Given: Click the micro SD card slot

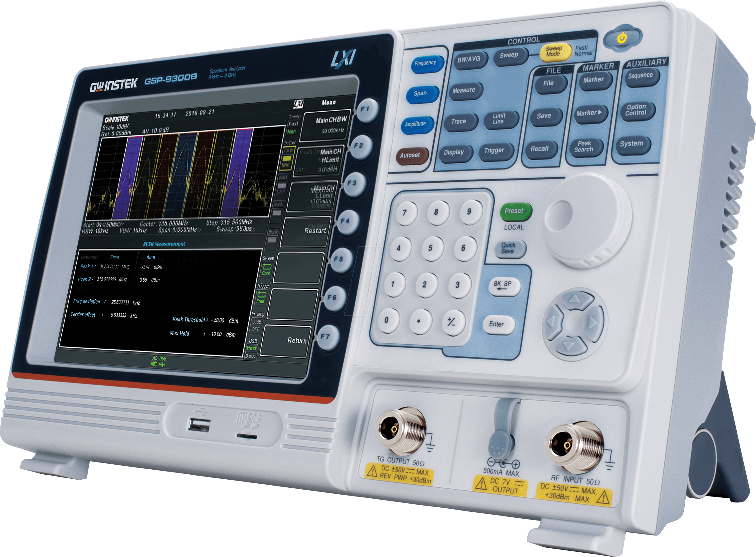Looking at the screenshot, I should coord(247,437).
